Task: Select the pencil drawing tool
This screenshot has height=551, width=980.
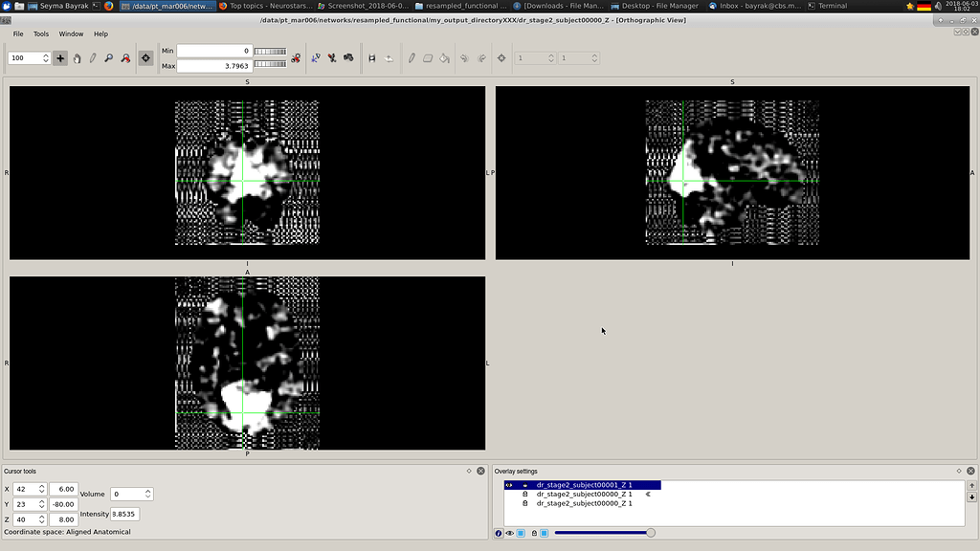Action: (x=412, y=57)
